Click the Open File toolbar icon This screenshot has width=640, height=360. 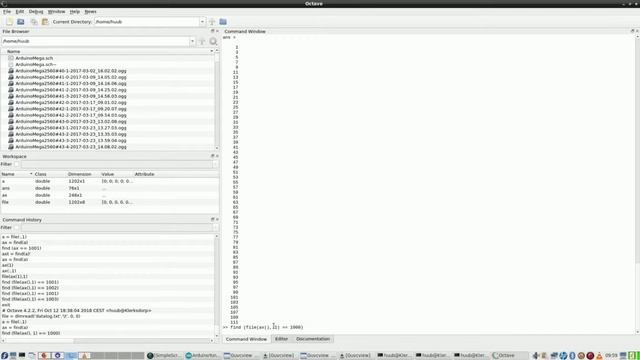pos(21,22)
